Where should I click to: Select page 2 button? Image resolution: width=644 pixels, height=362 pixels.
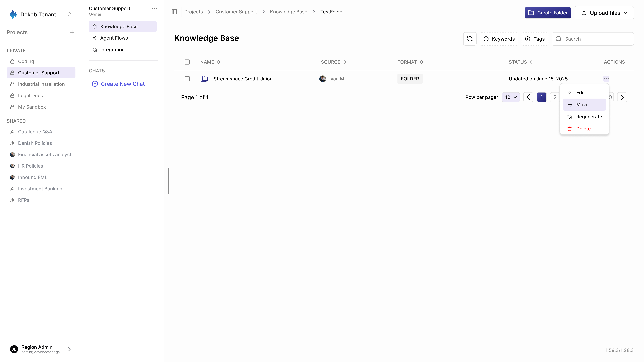555,97
